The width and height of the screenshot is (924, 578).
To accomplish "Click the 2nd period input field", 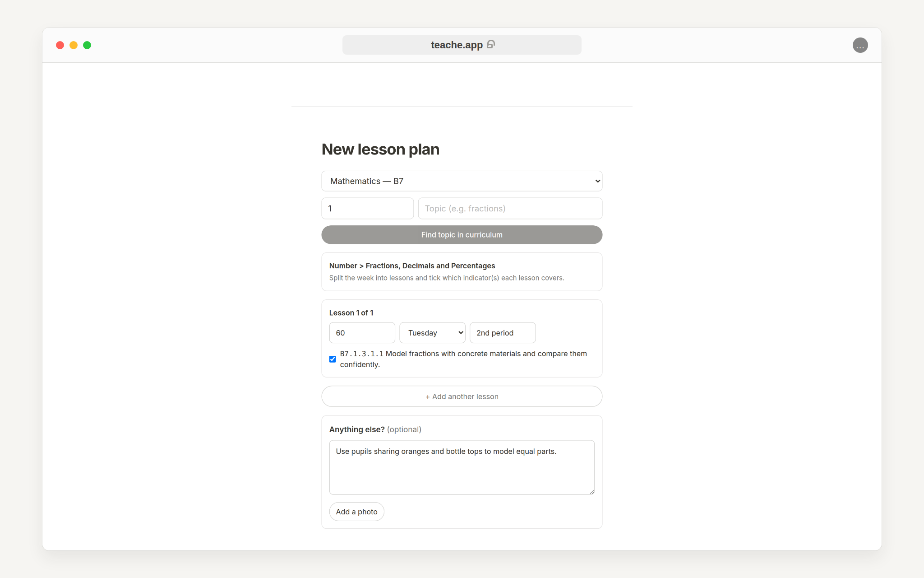I will pyautogui.click(x=503, y=333).
